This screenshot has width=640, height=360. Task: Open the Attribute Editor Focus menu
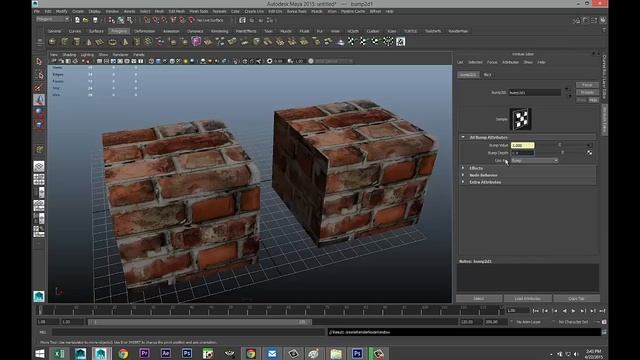[x=492, y=62]
